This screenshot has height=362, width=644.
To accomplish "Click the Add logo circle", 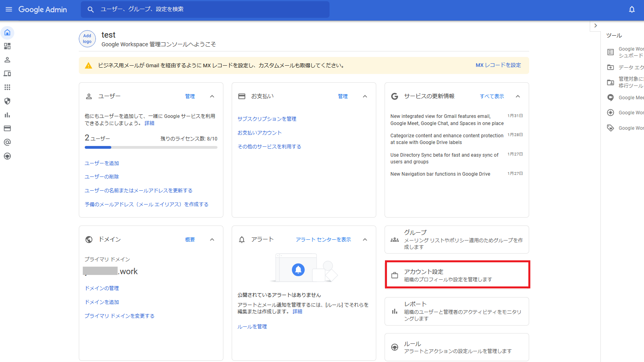I will 87,39.
